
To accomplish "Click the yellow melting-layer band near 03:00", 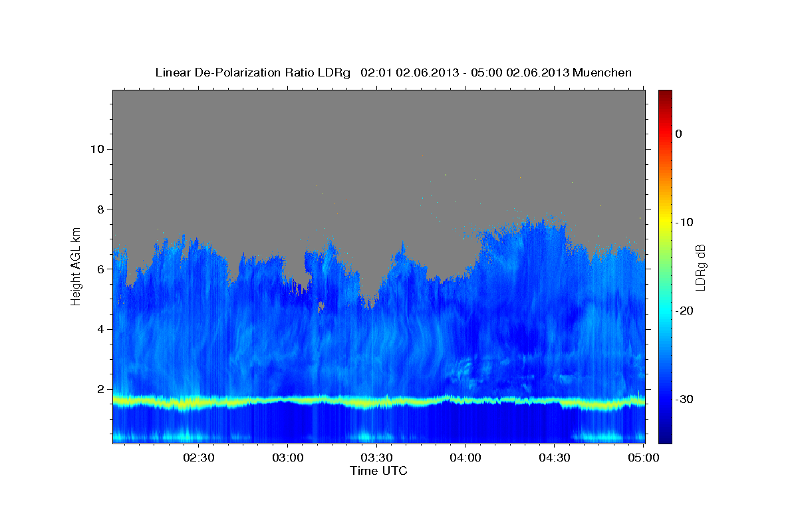I will coord(288,401).
